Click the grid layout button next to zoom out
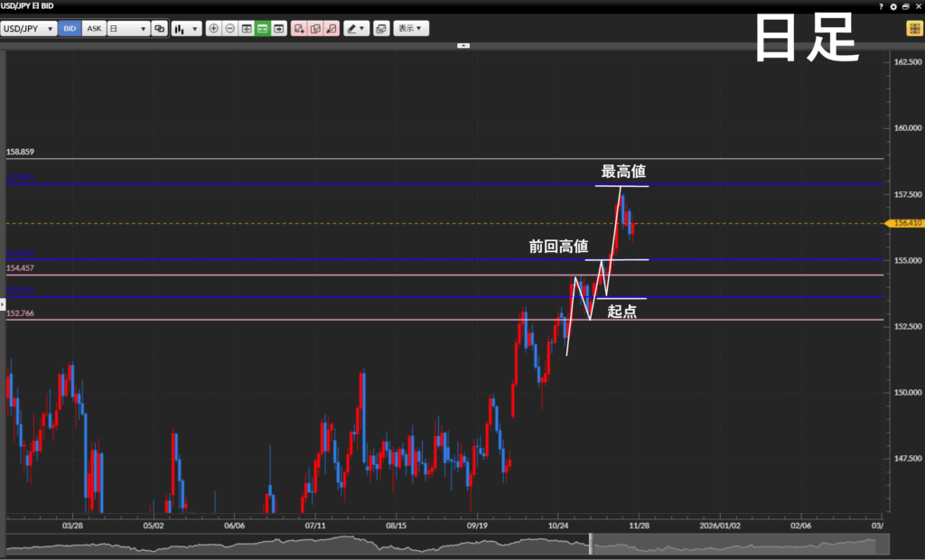 [247, 28]
